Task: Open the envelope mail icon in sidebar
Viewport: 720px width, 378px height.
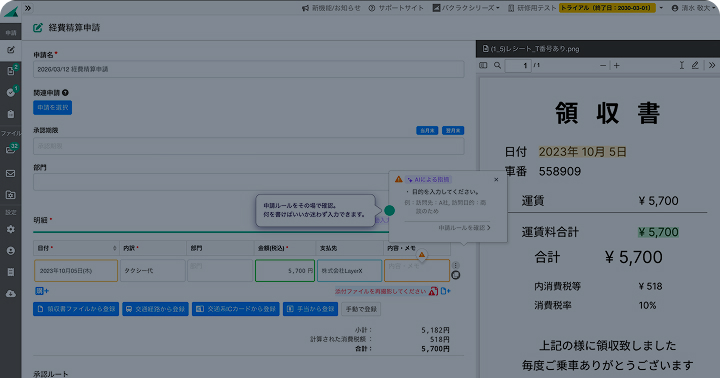Action: click(11, 174)
